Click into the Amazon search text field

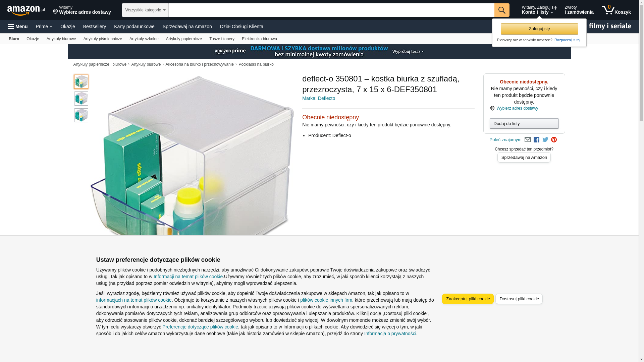(x=331, y=10)
